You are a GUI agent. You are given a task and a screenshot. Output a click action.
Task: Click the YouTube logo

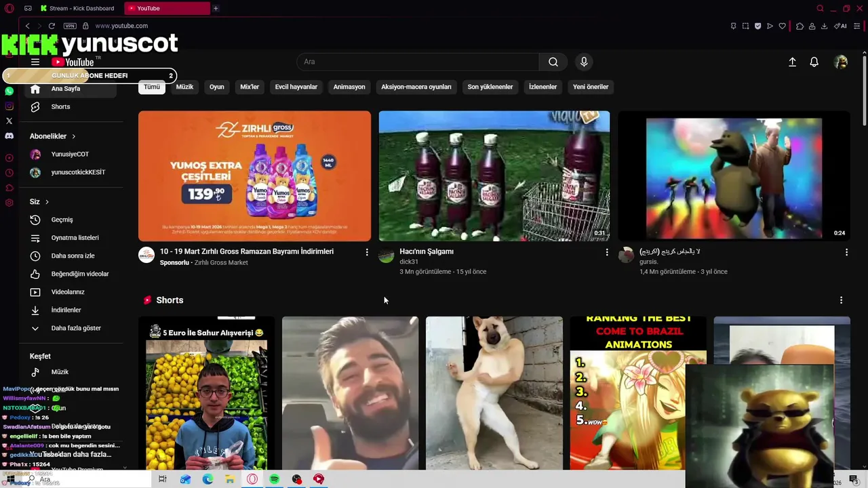click(x=73, y=62)
